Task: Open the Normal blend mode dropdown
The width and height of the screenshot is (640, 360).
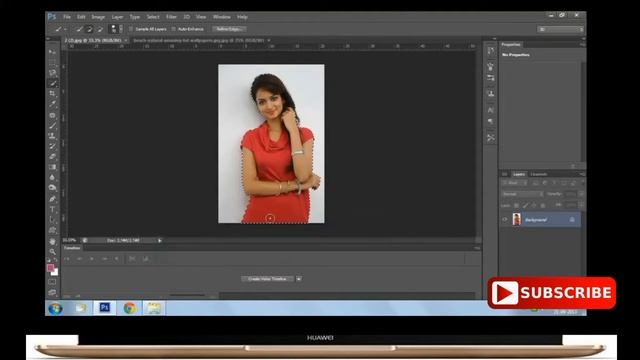Action: (522, 194)
